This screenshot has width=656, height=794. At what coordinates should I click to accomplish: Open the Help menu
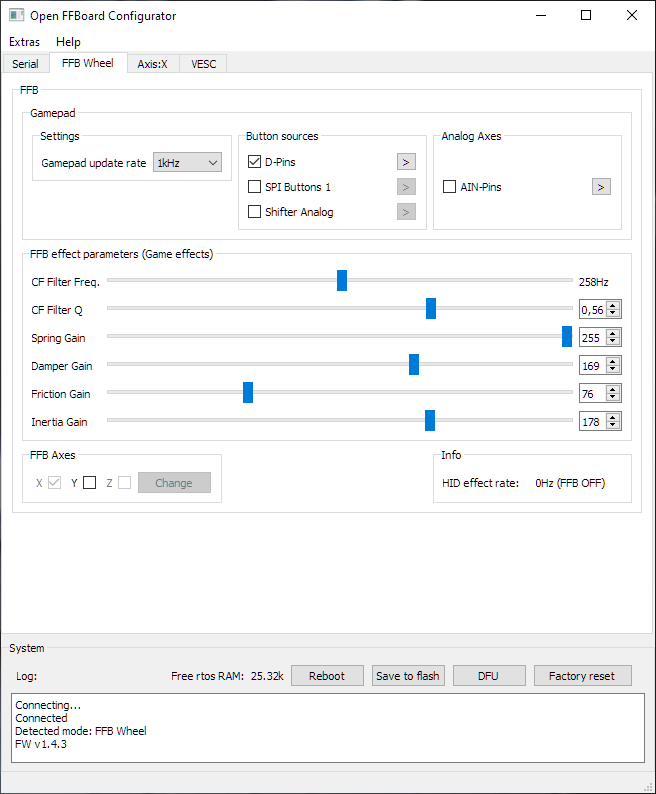point(68,42)
